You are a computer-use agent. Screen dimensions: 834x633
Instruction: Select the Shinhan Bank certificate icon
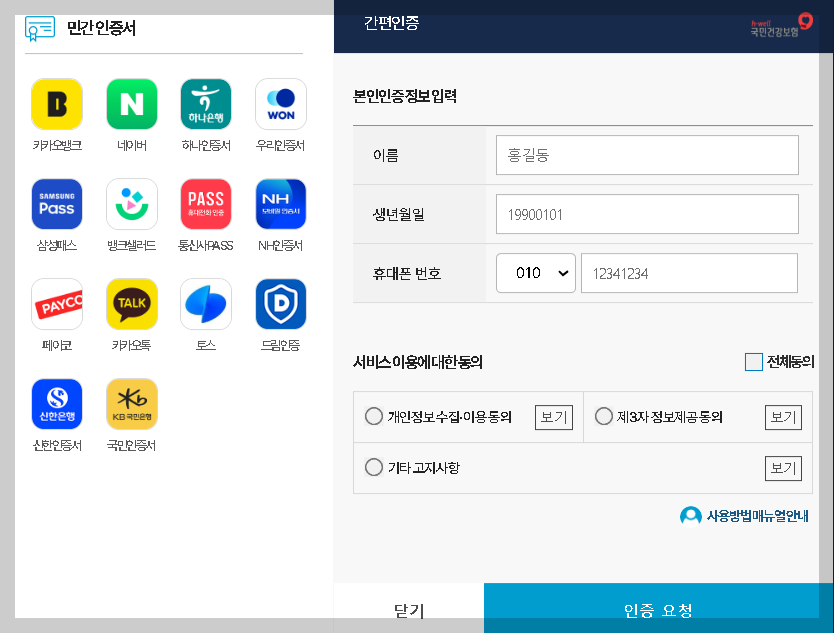point(57,404)
